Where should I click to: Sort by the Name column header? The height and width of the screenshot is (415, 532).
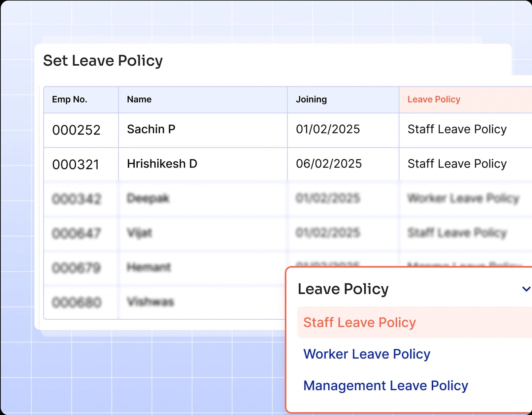pos(139,99)
